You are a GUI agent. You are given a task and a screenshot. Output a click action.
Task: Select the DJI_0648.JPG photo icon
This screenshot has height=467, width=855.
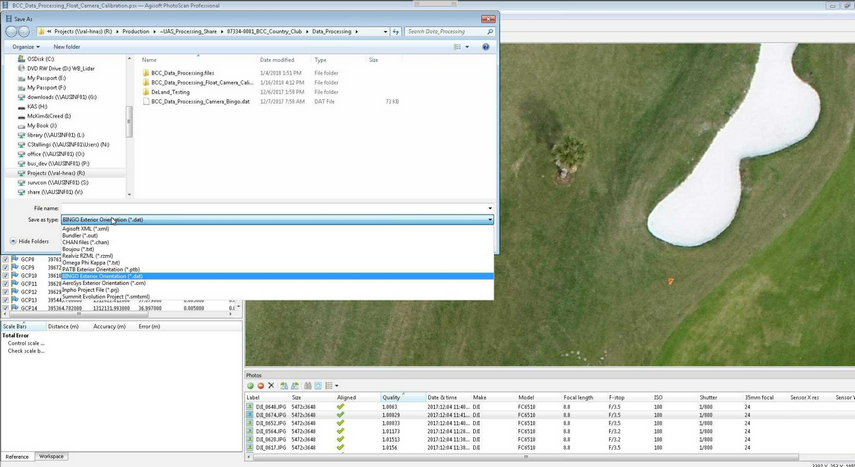250,407
